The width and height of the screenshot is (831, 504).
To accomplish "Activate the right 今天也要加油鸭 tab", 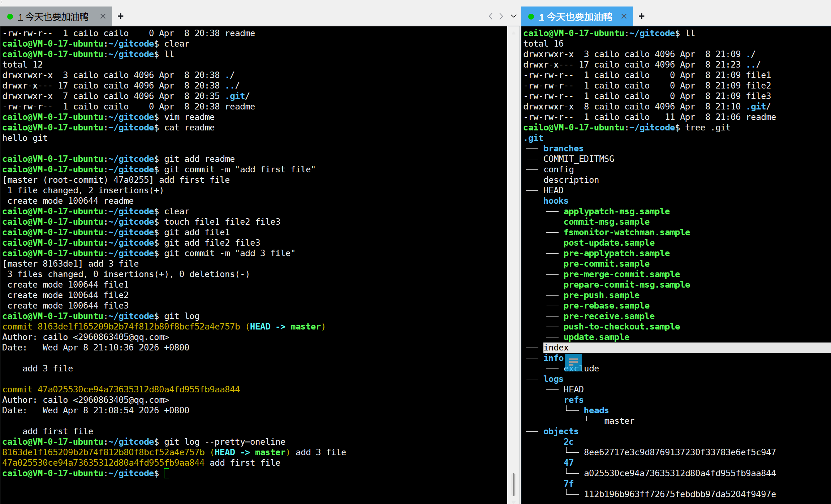I will [578, 17].
